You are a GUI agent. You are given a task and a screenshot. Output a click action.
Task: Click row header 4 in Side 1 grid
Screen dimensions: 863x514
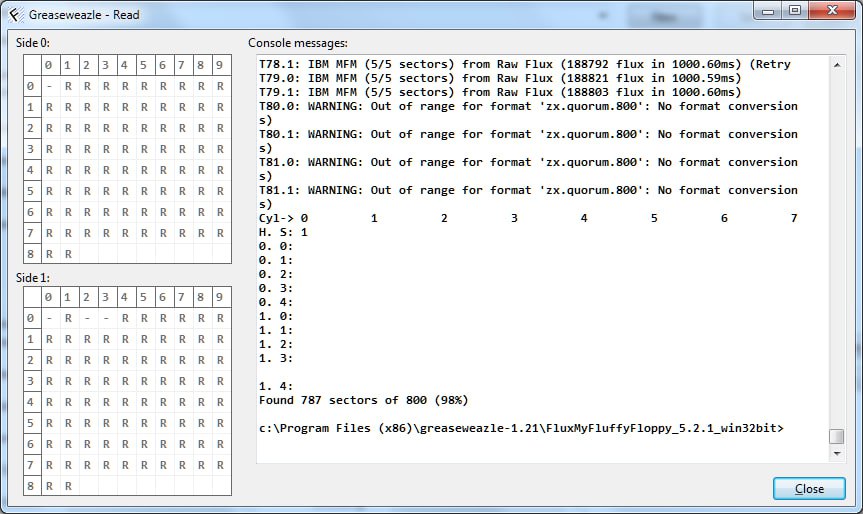(31, 402)
